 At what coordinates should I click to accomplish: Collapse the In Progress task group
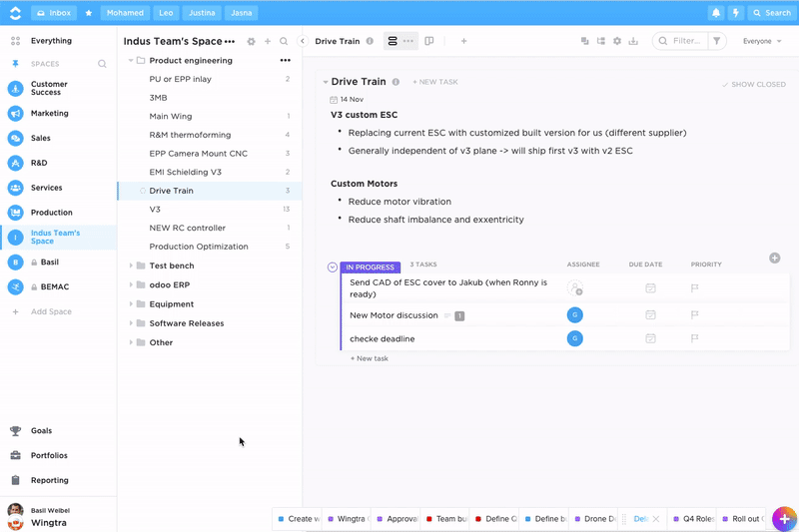tap(333, 266)
